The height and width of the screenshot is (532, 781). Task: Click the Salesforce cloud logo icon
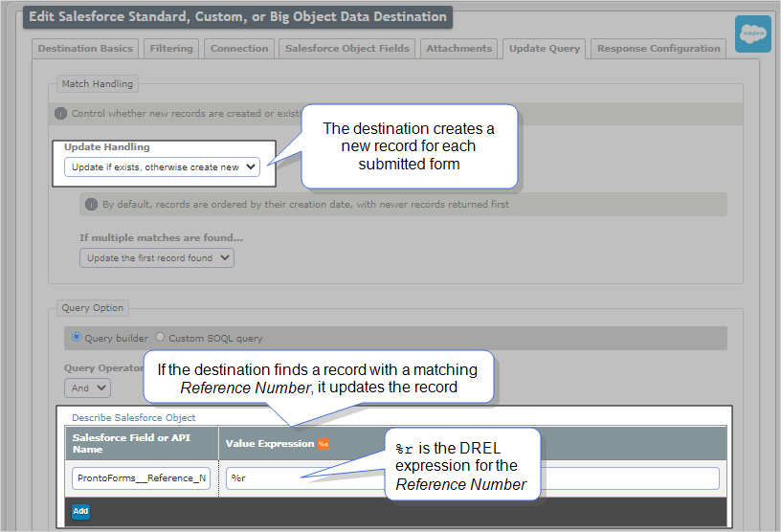(752, 33)
